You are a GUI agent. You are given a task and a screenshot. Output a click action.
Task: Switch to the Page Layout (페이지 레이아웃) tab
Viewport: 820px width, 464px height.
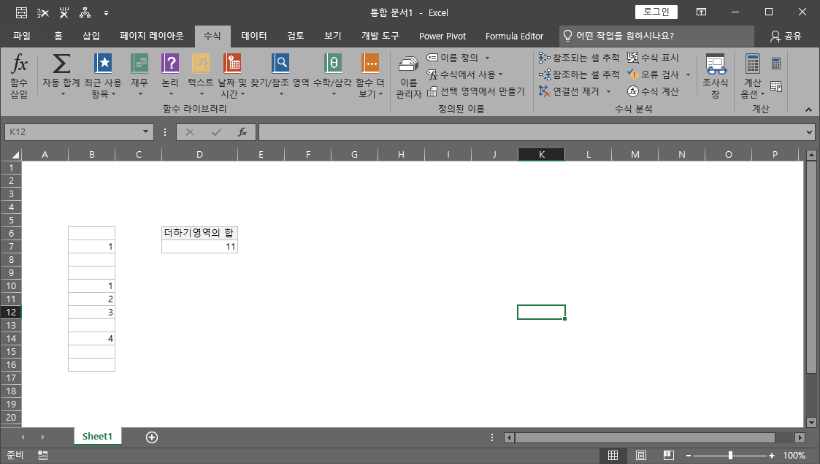point(151,36)
